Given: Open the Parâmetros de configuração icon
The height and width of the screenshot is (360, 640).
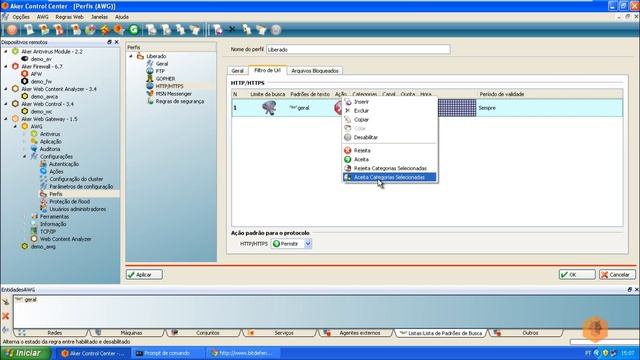Looking at the screenshot, I should coord(43,186).
